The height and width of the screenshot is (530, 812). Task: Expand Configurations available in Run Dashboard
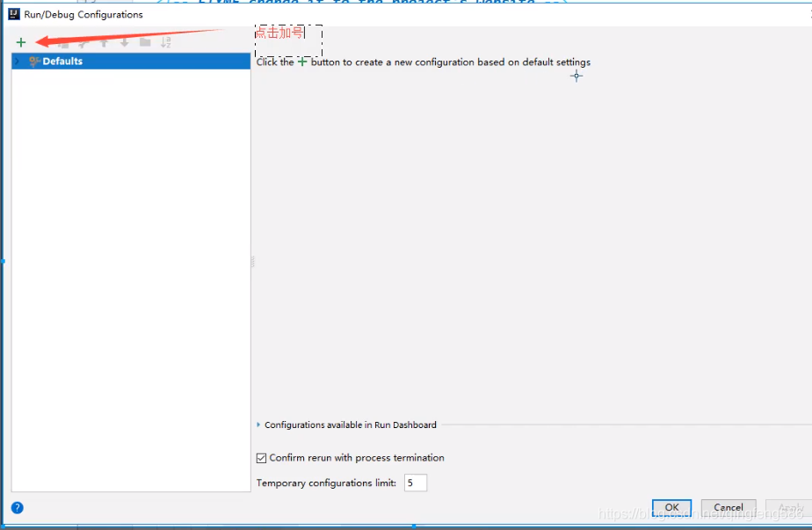point(258,425)
